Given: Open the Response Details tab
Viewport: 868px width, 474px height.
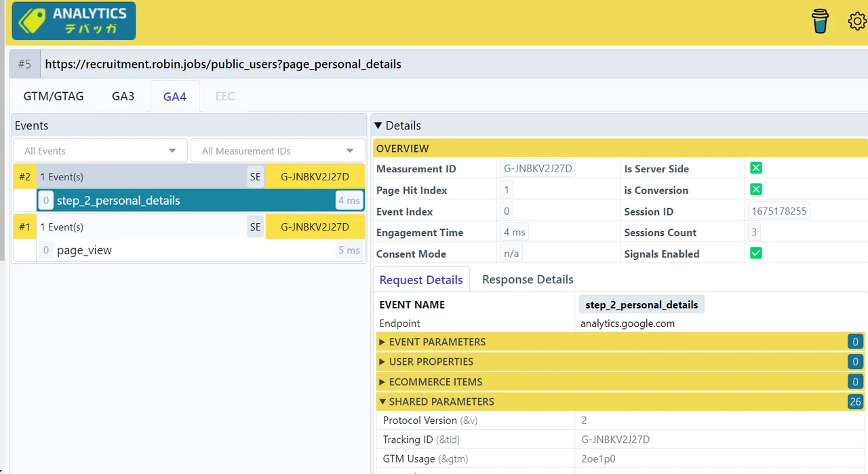Looking at the screenshot, I should pyautogui.click(x=528, y=279).
